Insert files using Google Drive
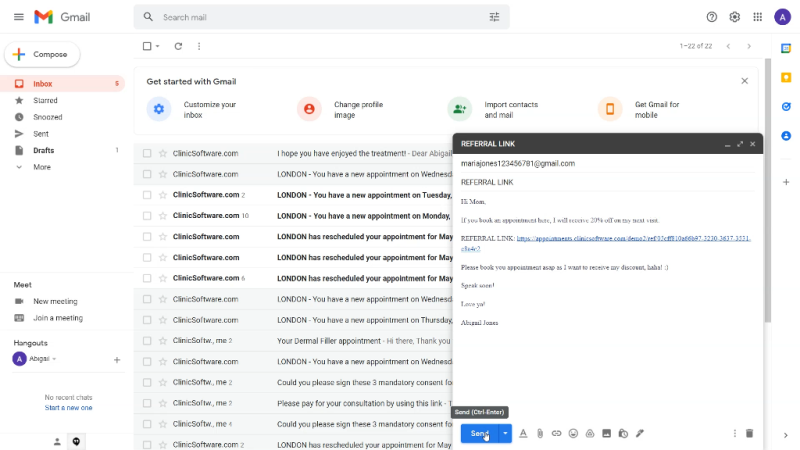 point(590,433)
